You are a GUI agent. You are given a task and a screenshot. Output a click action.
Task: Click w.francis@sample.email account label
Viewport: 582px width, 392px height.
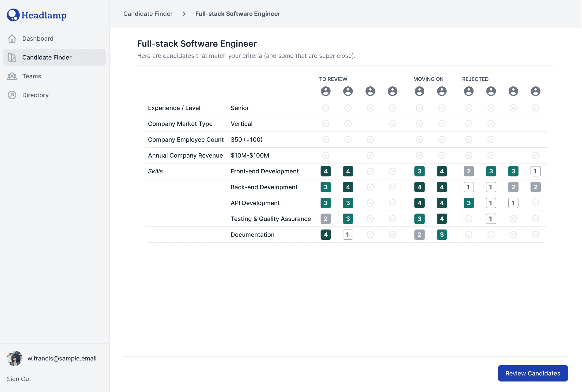coord(62,358)
